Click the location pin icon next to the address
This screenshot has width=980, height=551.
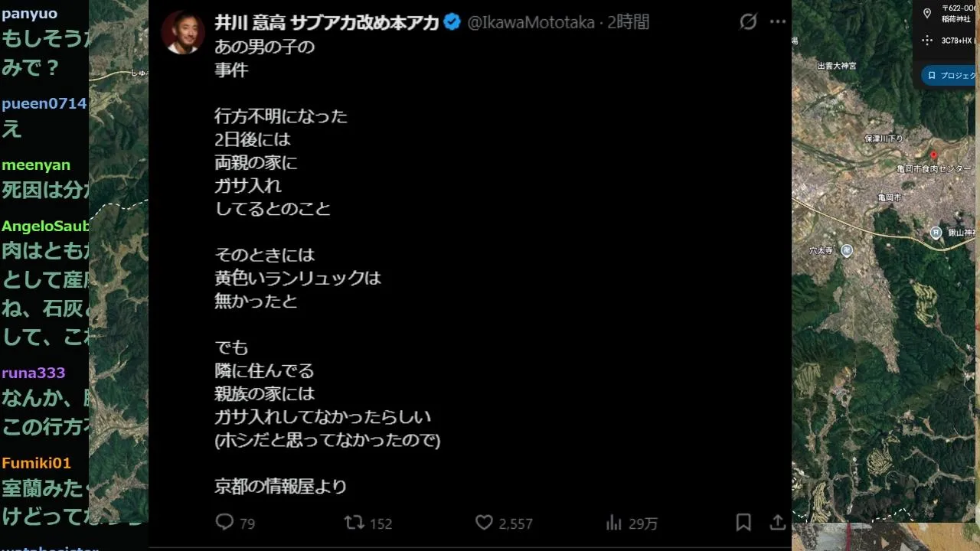[927, 13]
